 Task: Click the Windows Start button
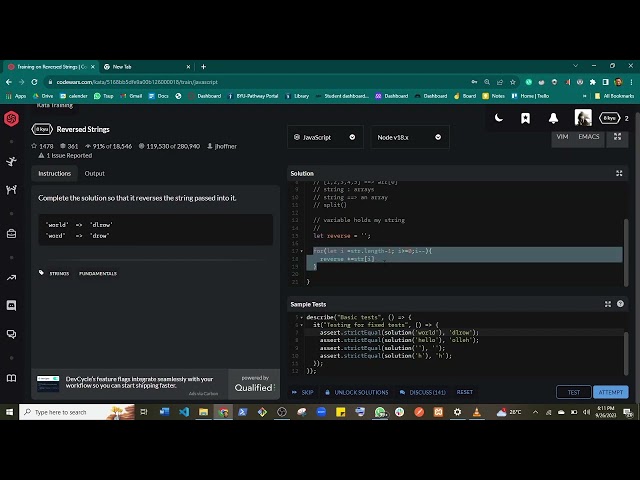tap(9, 412)
